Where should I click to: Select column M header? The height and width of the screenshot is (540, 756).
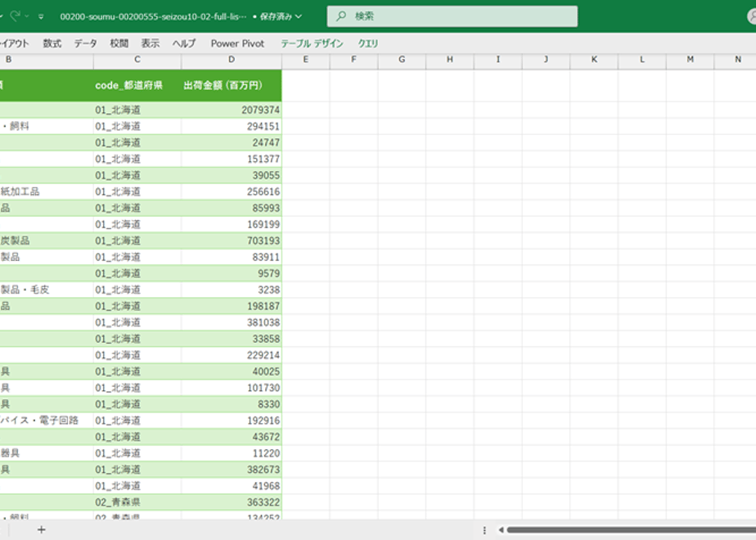(x=690, y=59)
